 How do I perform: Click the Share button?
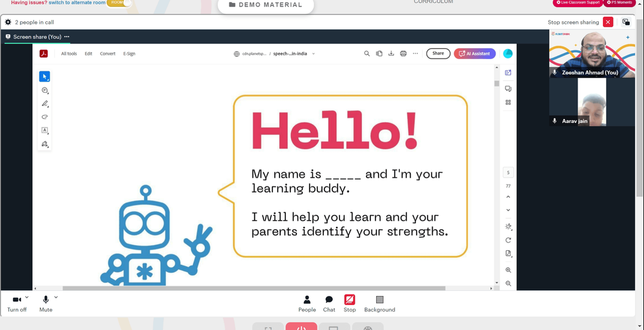coord(438,53)
